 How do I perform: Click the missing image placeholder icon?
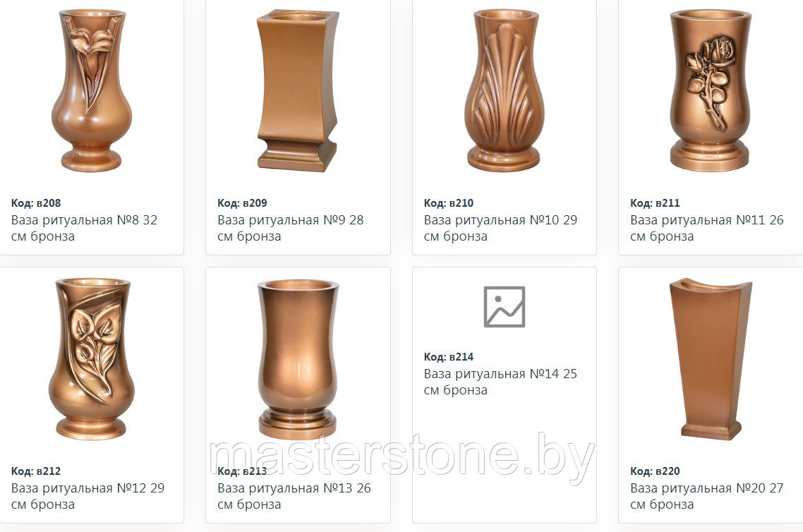point(505,307)
